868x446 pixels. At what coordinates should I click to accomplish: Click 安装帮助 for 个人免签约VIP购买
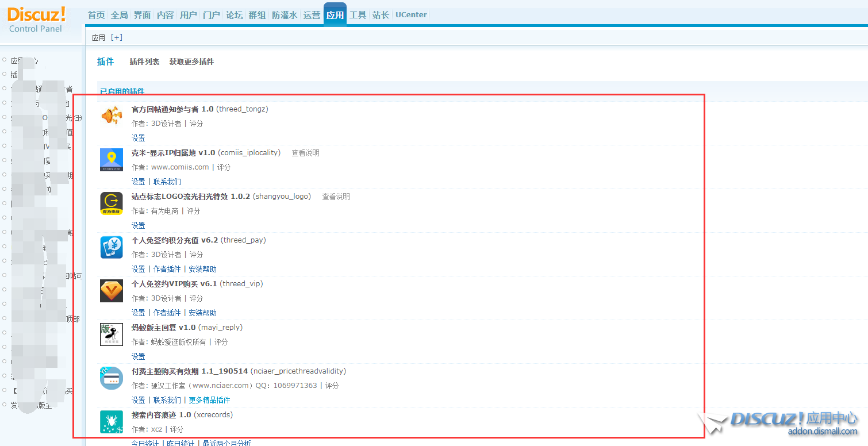click(x=202, y=313)
